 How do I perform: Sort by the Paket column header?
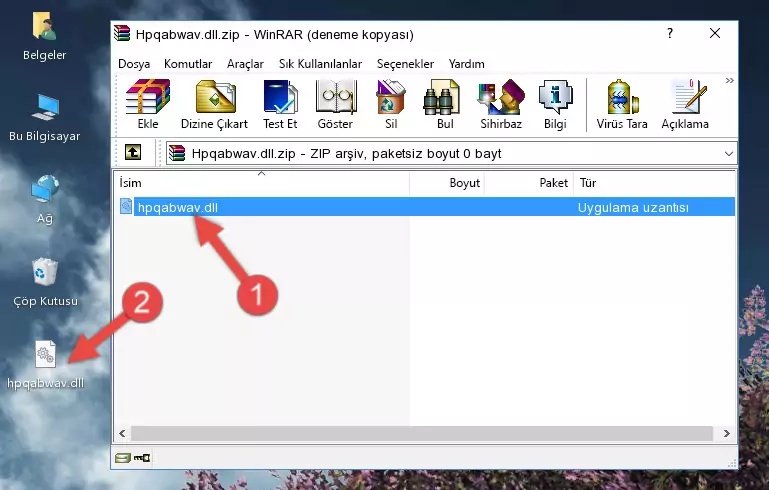pyautogui.click(x=529, y=182)
